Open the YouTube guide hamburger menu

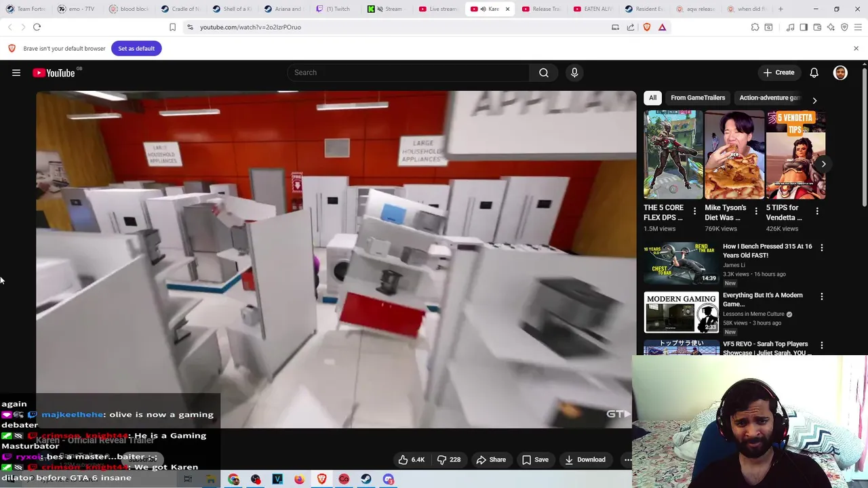(16, 73)
